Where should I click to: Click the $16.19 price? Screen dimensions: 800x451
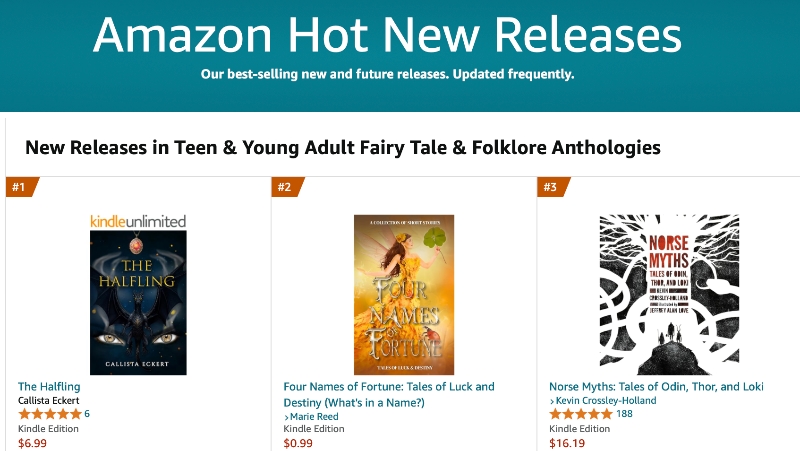(567, 443)
